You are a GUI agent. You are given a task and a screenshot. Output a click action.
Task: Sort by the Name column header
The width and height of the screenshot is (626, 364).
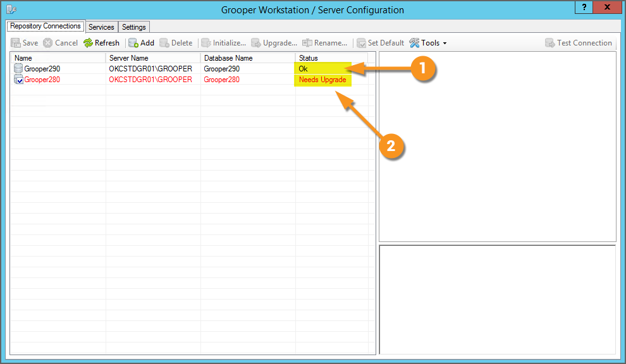[x=58, y=58]
